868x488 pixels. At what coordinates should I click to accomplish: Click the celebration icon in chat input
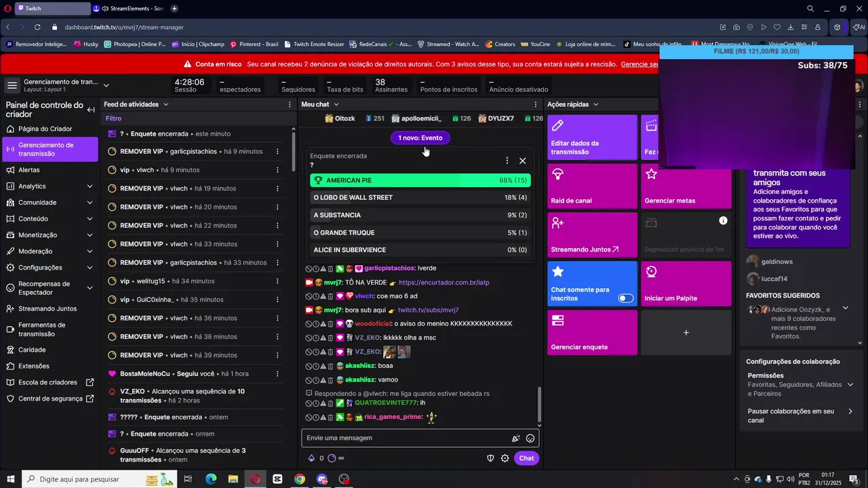click(516, 438)
